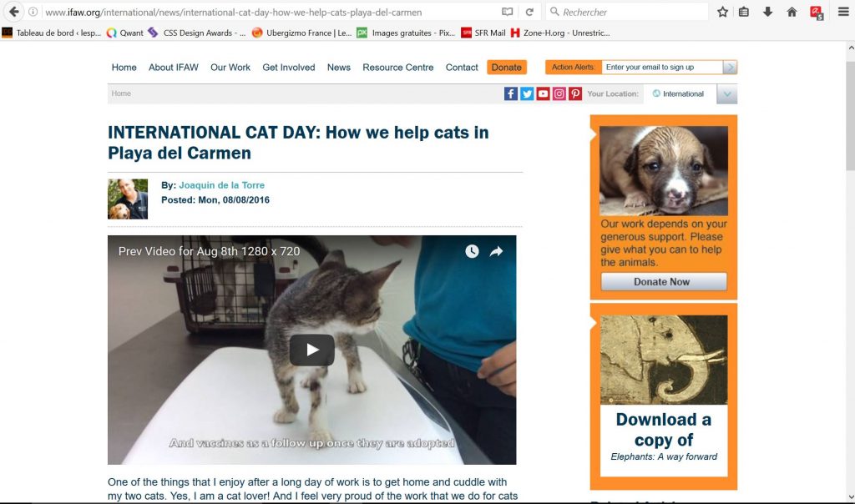Open IFAW's Pinterest icon
This screenshot has height=504, width=855.
coord(575,93)
